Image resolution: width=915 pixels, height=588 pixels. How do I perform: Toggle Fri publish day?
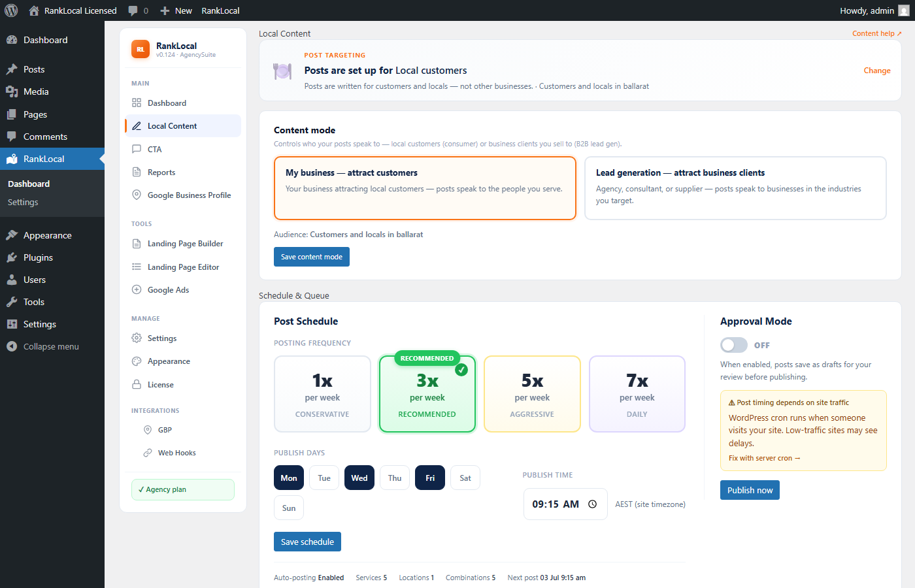[x=430, y=478]
